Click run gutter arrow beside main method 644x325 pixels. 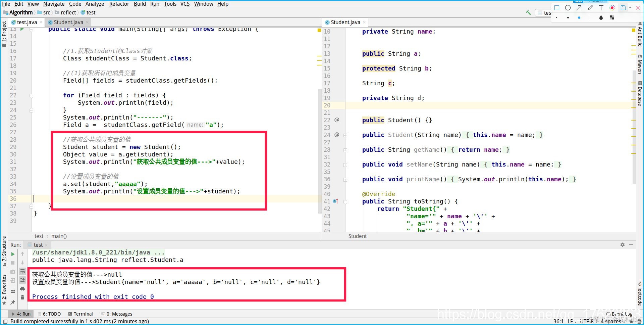click(x=22, y=29)
